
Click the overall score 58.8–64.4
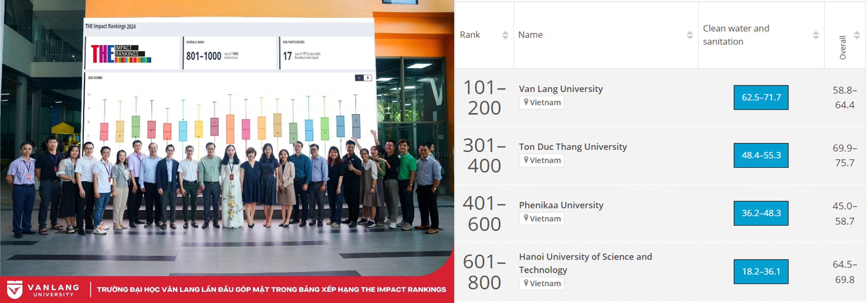click(x=844, y=98)
